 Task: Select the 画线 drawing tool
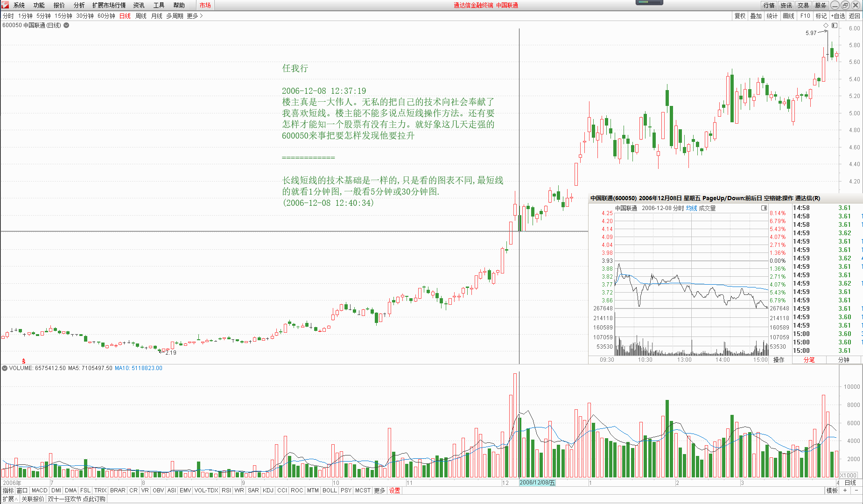click(789, 16)
